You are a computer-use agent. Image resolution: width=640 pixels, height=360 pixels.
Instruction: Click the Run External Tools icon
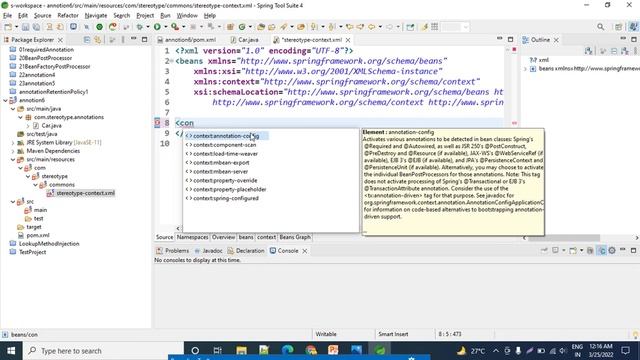click(x=175, y=27)
